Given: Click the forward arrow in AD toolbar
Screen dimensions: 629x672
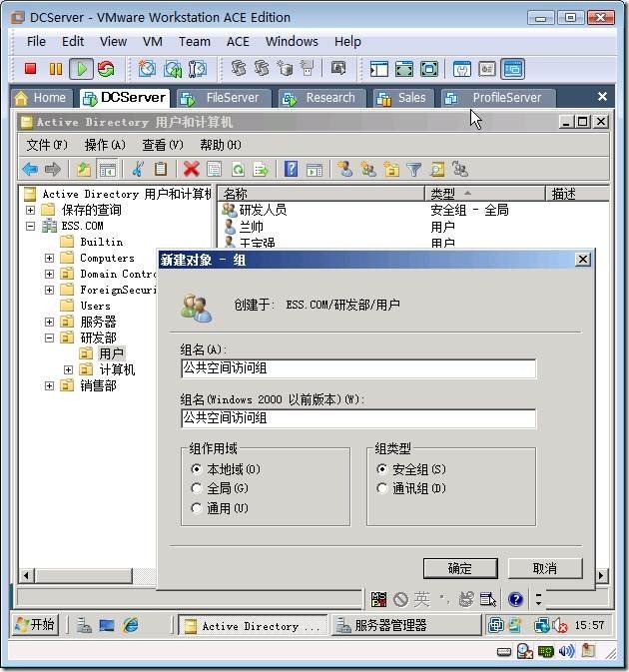Looking at the screenshot, I should click(53, 170).
